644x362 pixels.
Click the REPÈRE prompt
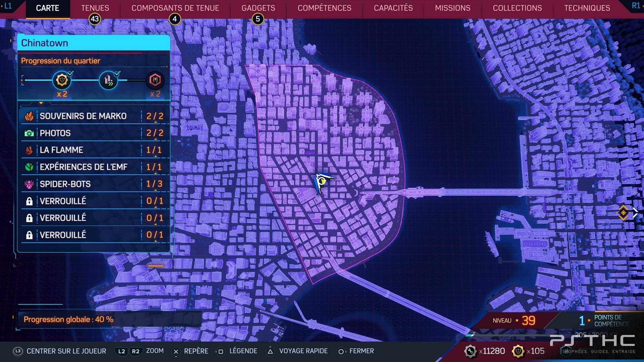[196, 351]
